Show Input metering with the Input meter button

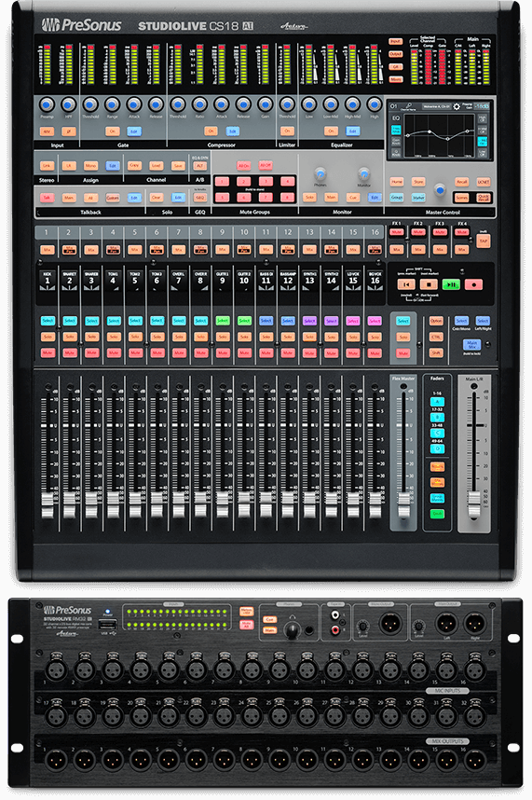(395, 41)
